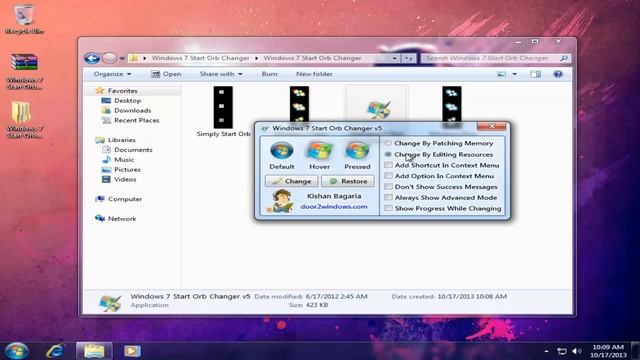Select Change By Editing Resources option
This screenshot has height=360, width=640.
[439, 155]
